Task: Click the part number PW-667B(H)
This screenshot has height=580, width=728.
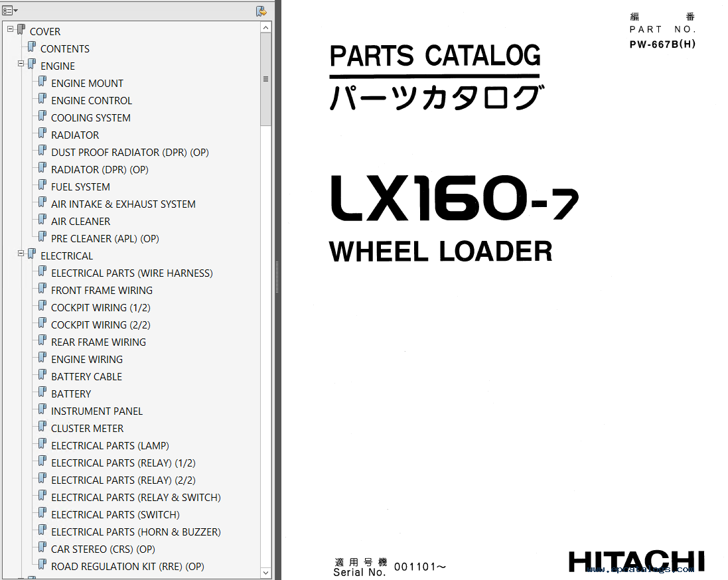Action: coord(662,44)
